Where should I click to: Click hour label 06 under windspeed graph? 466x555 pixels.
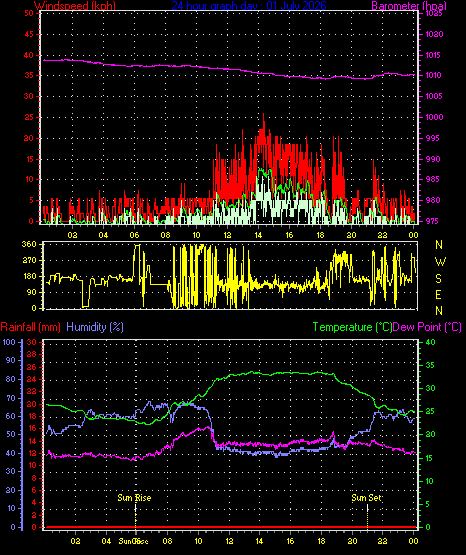pyautogui.click(x=134, y=235)
